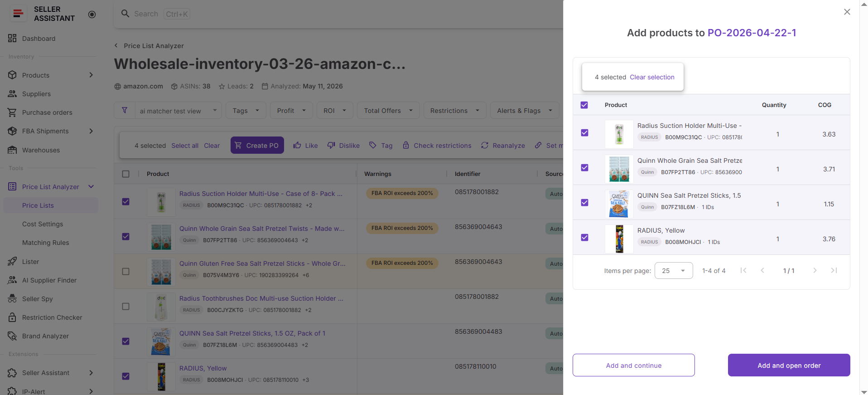Open the Profit filter dropdown
The height and width of the screenshot is (395, 868).
tap(291, 111)
